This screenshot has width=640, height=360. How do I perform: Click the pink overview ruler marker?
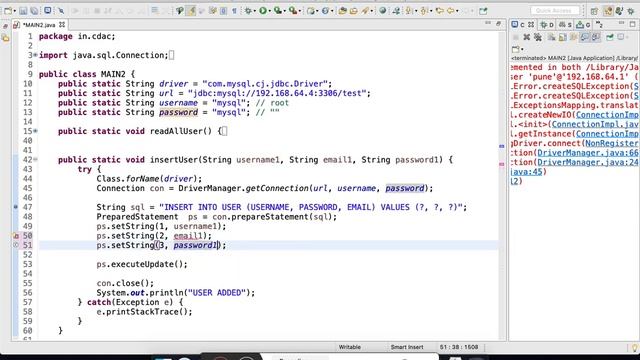point(502,164)
